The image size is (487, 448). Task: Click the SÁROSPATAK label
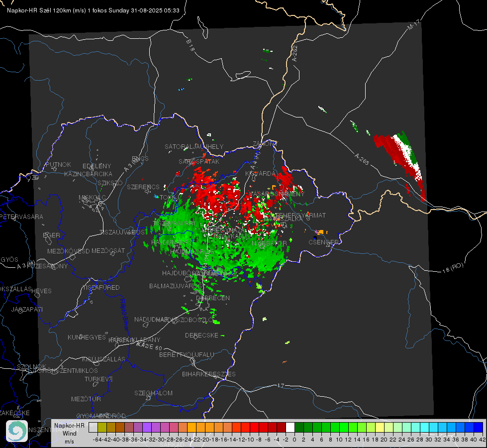[199, 161]
